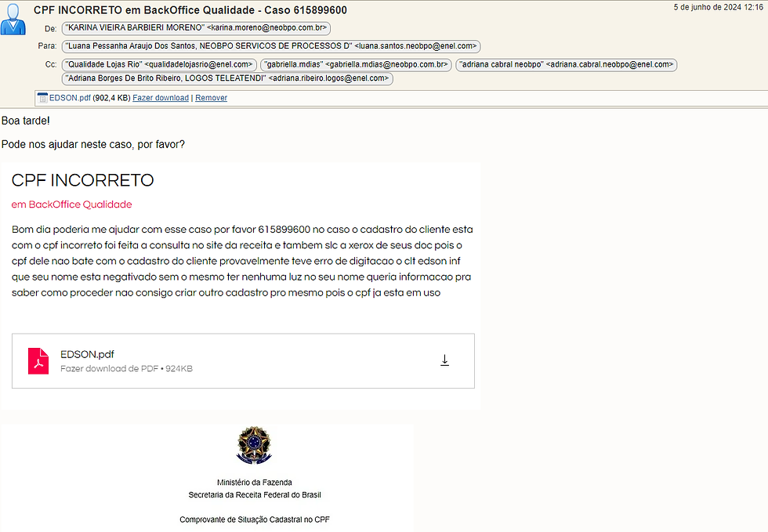Select Cc chip 'Qualidade Lojas Rio'
Image resolution: width=768 pixels, height=532 pixels.
[160, 65]
